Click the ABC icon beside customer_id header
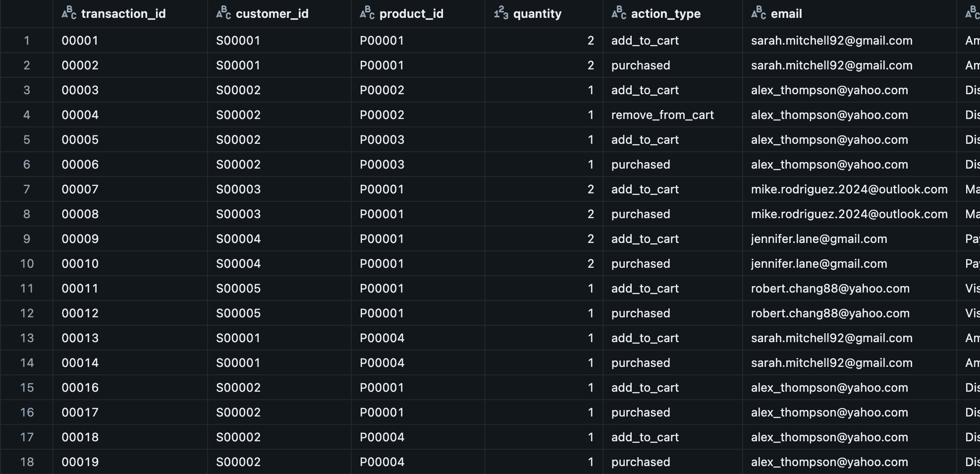Image resolution: width=980 pixels, height=474 pixels. coord(222,13)
